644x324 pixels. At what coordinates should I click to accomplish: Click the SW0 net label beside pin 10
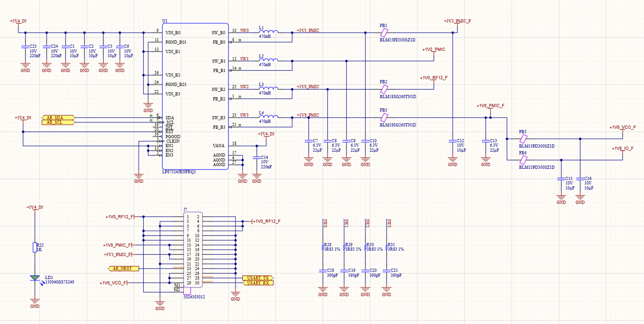(245, 30)
